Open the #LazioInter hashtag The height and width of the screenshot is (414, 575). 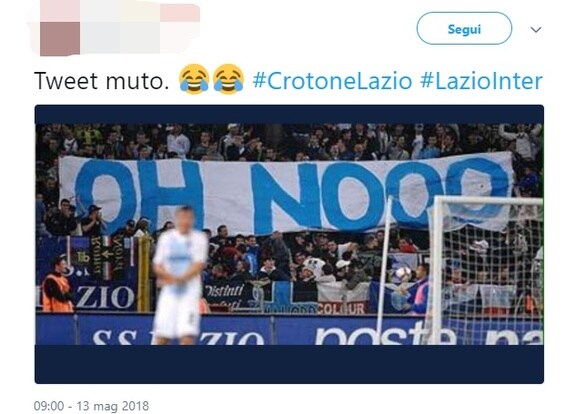tap(481, 81)
